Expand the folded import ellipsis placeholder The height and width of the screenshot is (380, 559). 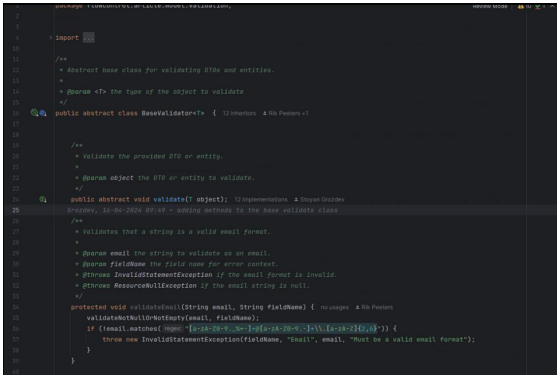click(x=89, y=37)
